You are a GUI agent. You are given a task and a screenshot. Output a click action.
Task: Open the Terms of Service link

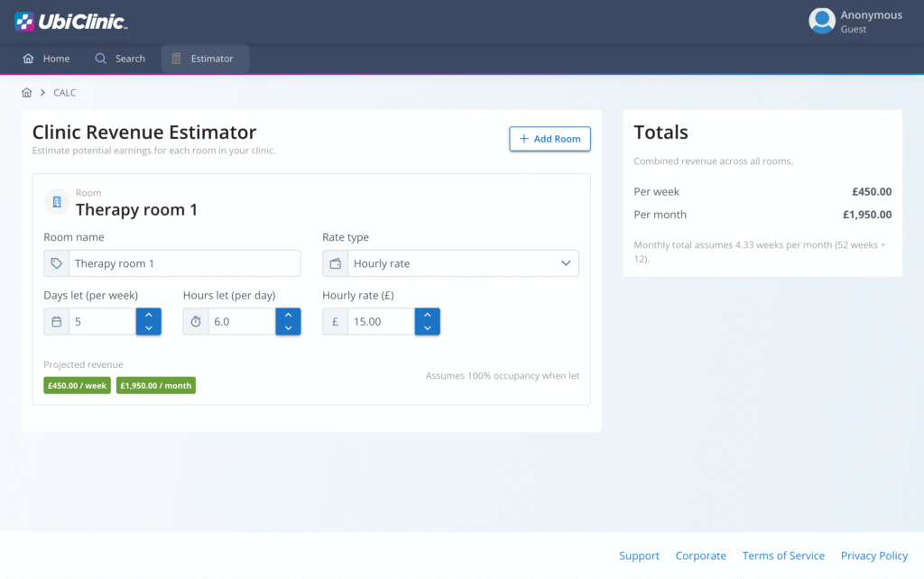coord(782,556)
